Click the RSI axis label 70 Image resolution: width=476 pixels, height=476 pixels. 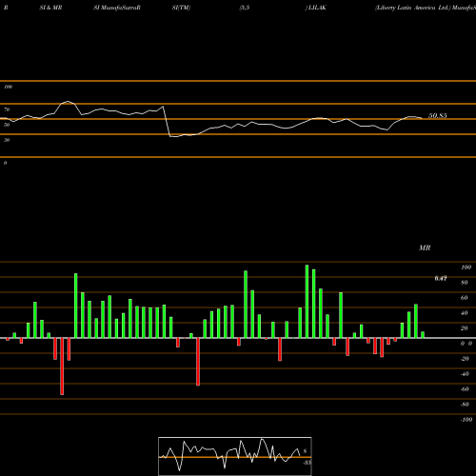pyautogui.click(x=7, y=109)
